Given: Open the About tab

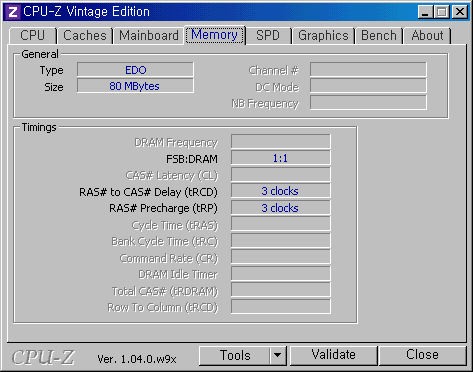Looking at the screenshot, I should point(427,36).
